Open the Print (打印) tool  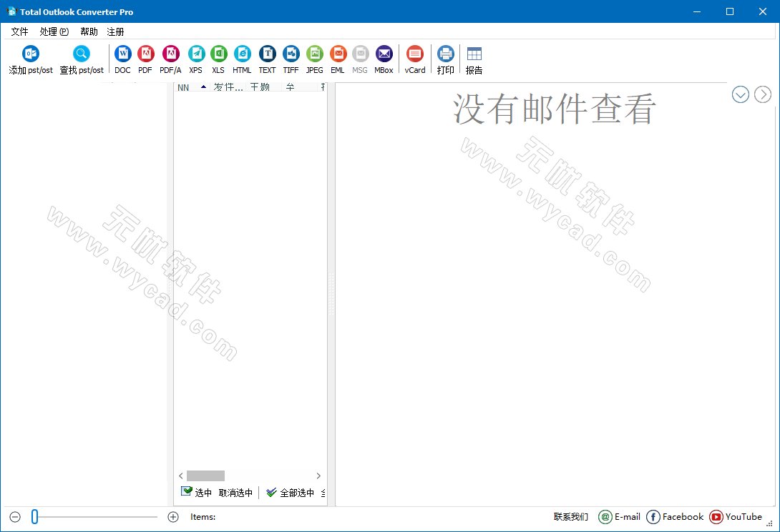click(446, 54)
